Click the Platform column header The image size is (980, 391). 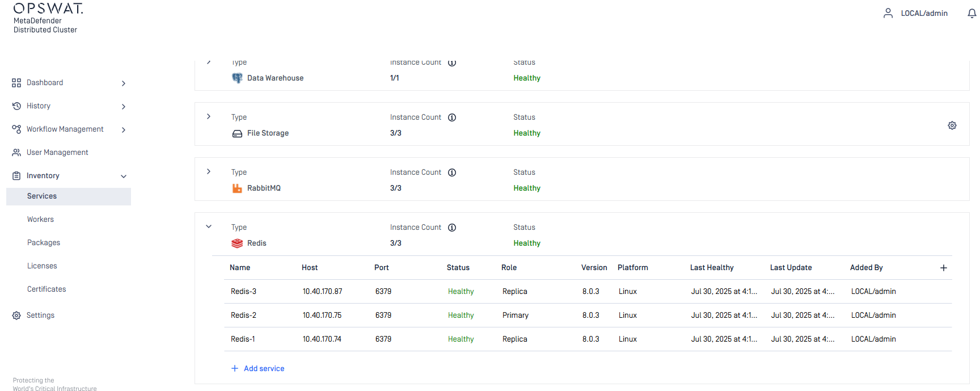tap(633, 268)
